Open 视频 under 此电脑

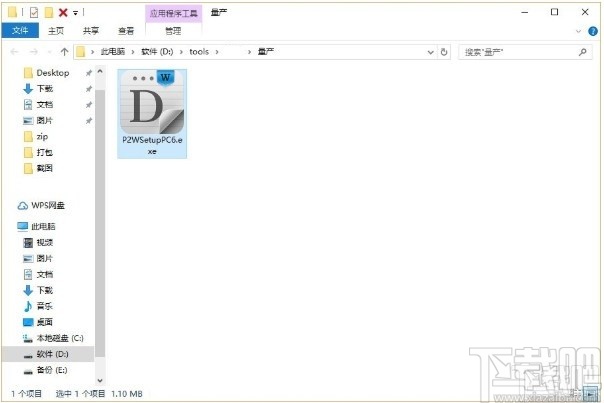click(x=45, y=242)
